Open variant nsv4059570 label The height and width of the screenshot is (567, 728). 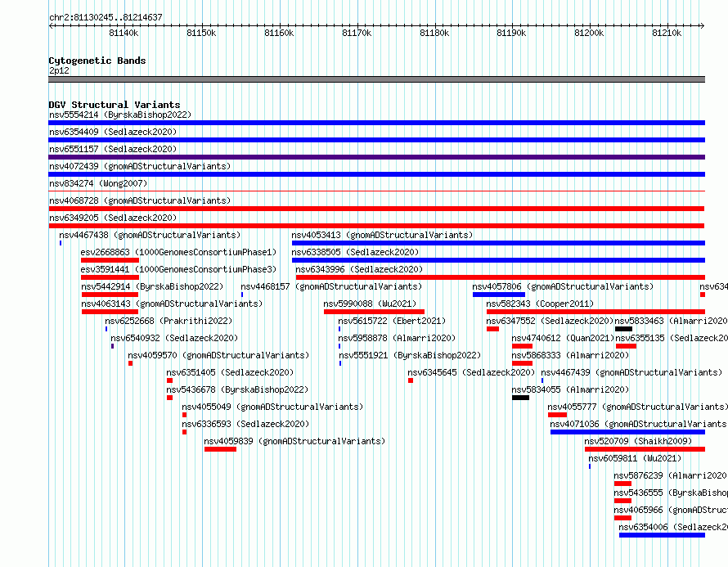click(218, 355)
